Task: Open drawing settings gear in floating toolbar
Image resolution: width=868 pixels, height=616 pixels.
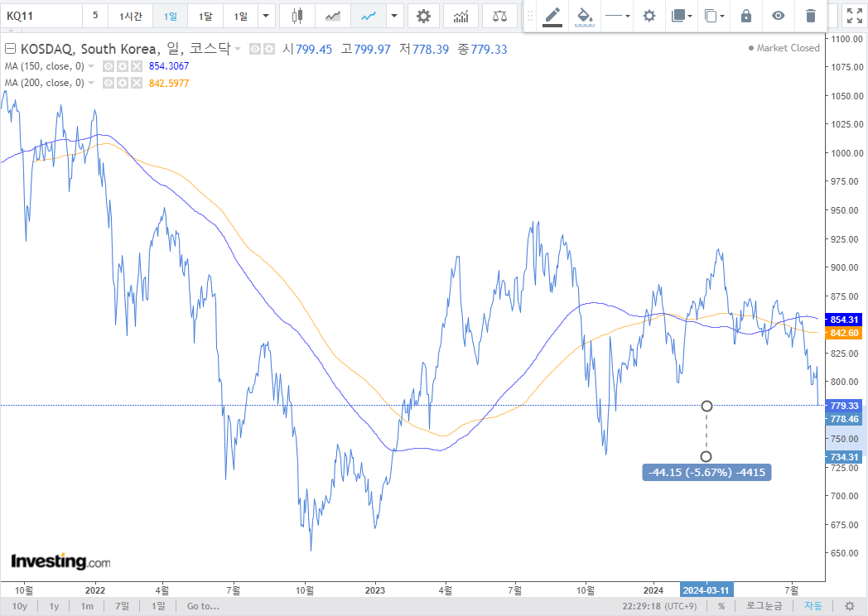Action: pos(649,16)
